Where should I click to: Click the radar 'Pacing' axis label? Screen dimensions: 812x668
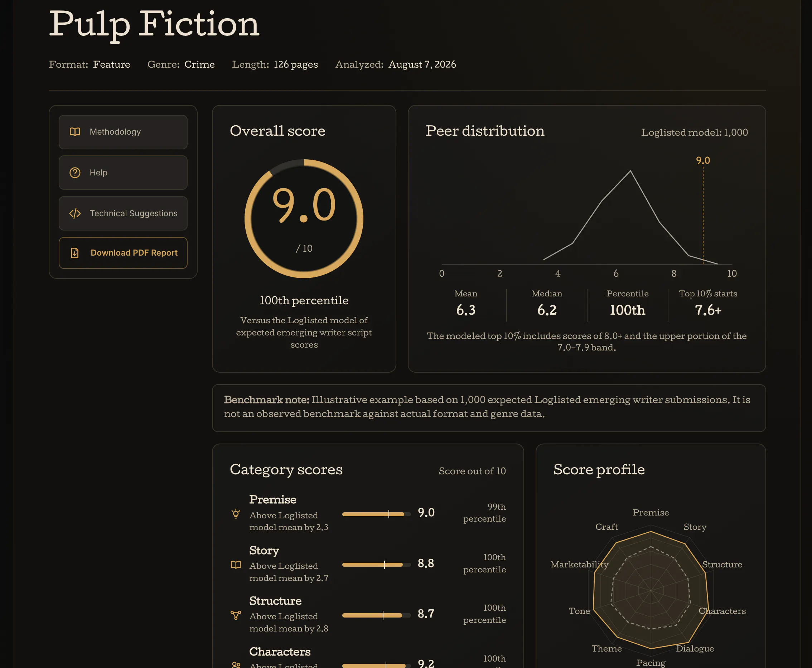click(651, 663)
